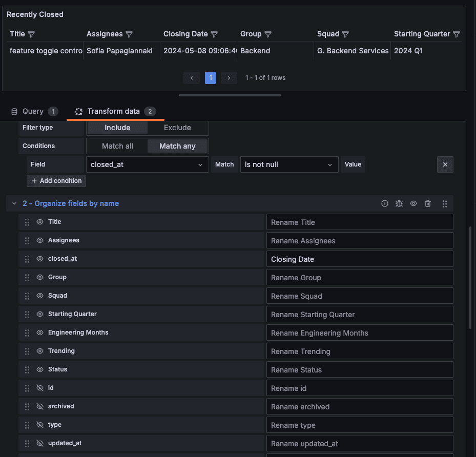Screen dimensions: 476x457
Task: Select the Transform data tab
Action: (115, 111)
